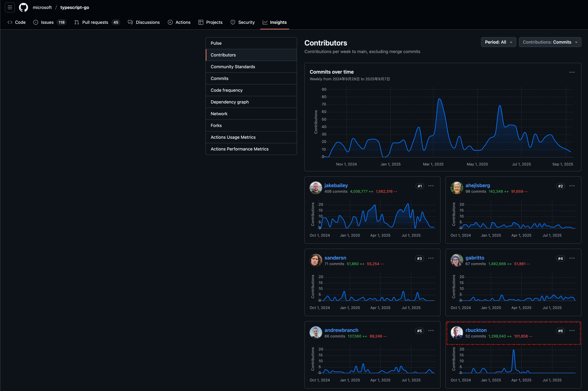Open the Pull requests tab
This screenshot has height=391, width=588.
[x=97, y=22]
